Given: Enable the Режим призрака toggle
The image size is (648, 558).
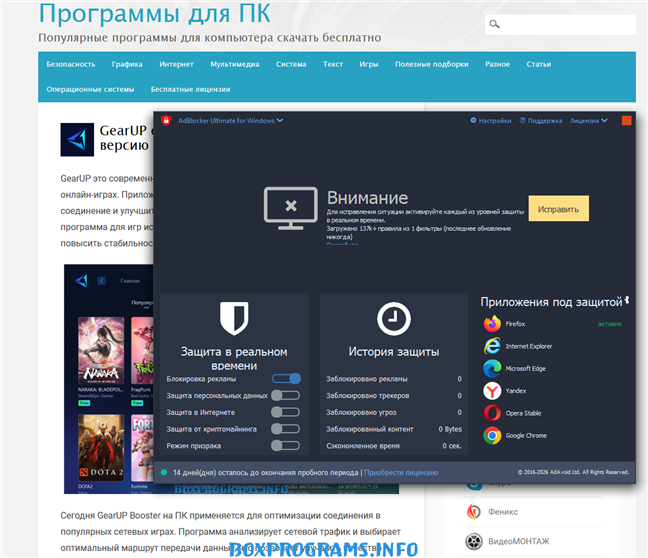Looking at the screenshot, I should point(286,446).
